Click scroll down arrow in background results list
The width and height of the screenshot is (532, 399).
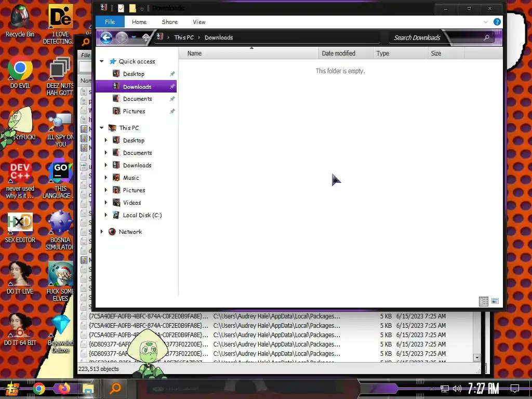tap(477, 357)
